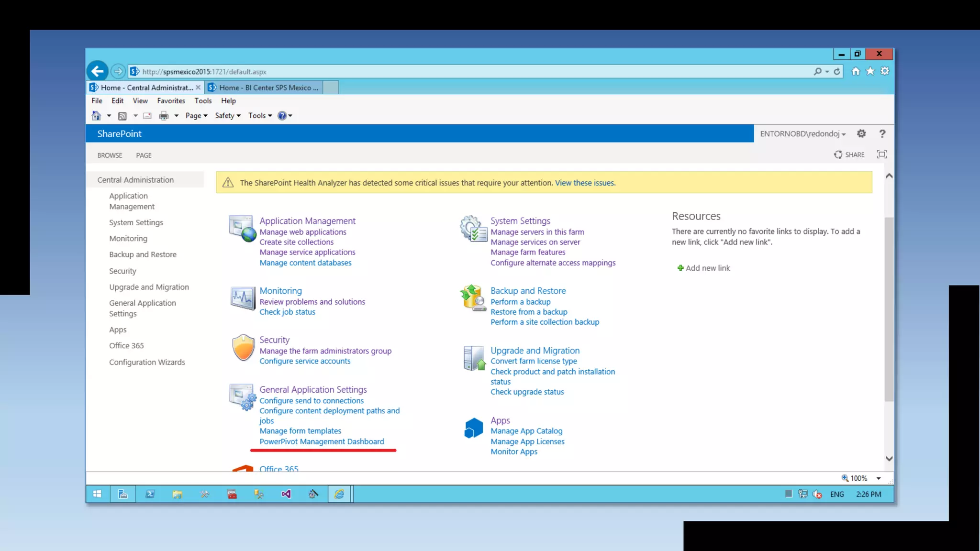Open PowerPivot Management Dashboard link
The height and width of the screenshot is (551, 980).
click(322, 441)
